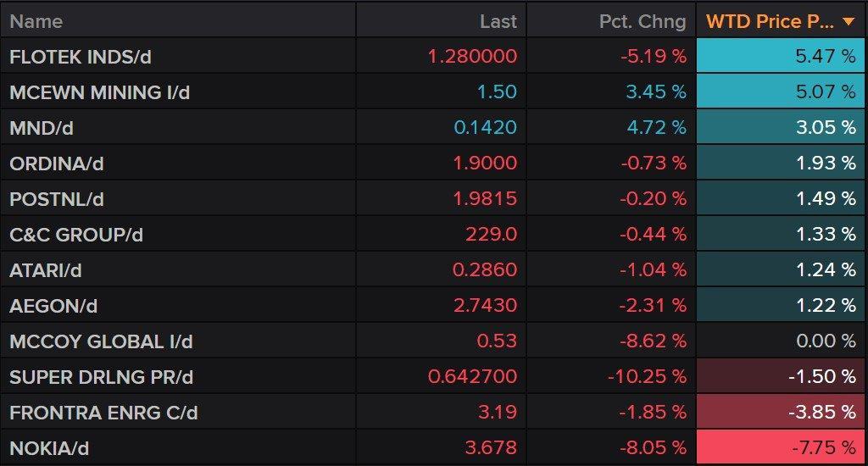The height and width of the screenshot is (466, 868).
Task: Sort by the Last column header
Action: pos(498,22)
